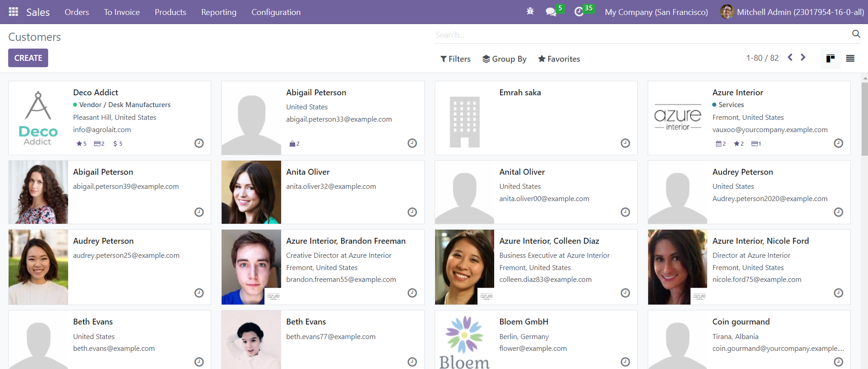Open the Products menu
This screenshot has height=369, width=868.
170,12
